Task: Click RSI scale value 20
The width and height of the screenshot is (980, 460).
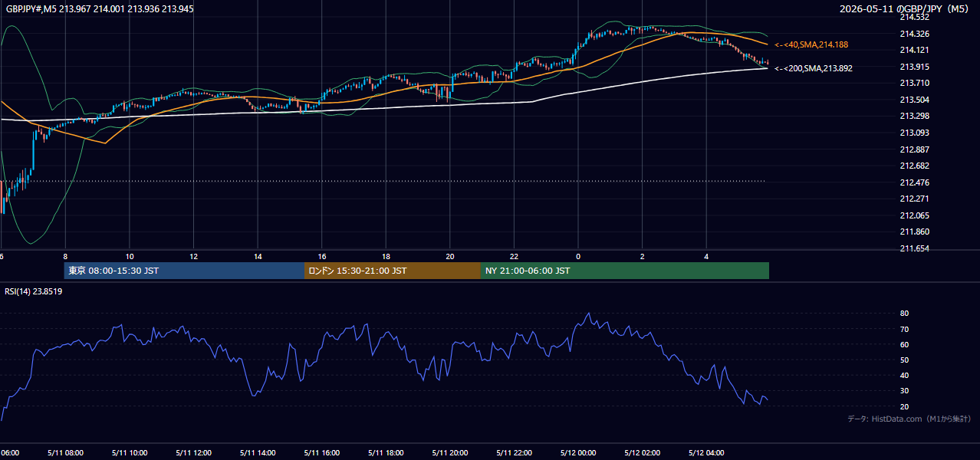Action: (x=904, y=406)
